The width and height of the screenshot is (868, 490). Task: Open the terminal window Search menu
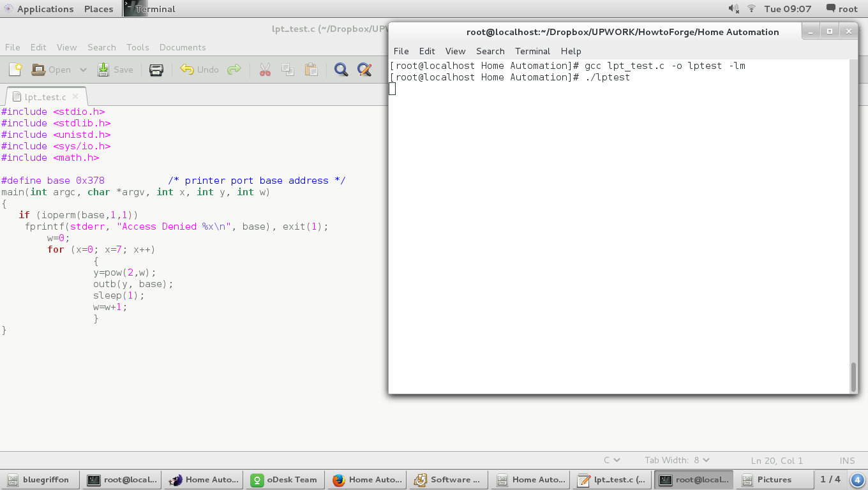coord(490,51)
